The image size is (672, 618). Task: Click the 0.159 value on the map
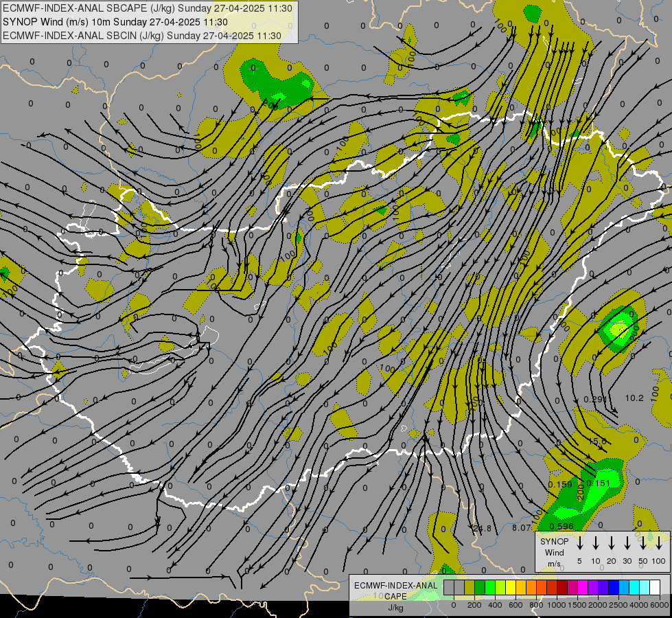tap(560, 485)
